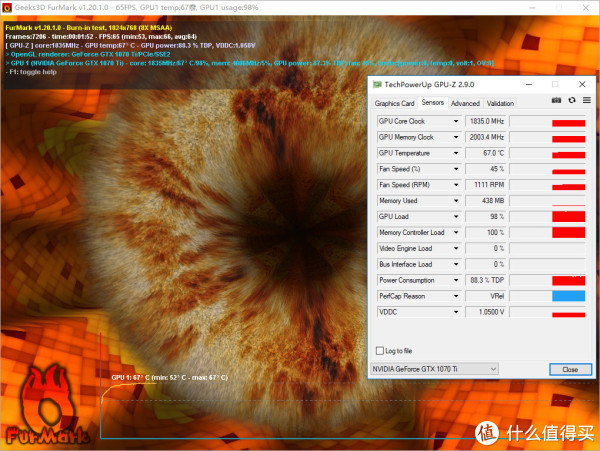Open the GPU-Z hamburger menu
Image resolution: width=600 pixels, height=451 pixels.
[x=587, y=100]
